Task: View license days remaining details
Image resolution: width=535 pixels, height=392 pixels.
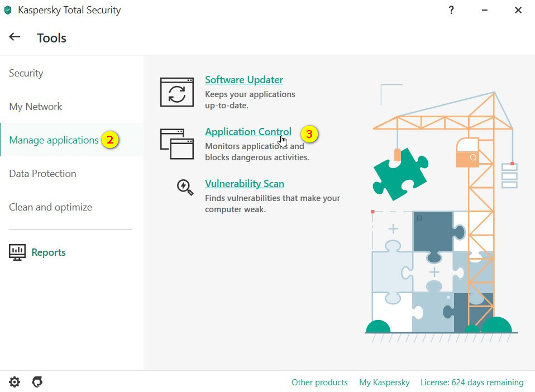Action: pos(472,383)
